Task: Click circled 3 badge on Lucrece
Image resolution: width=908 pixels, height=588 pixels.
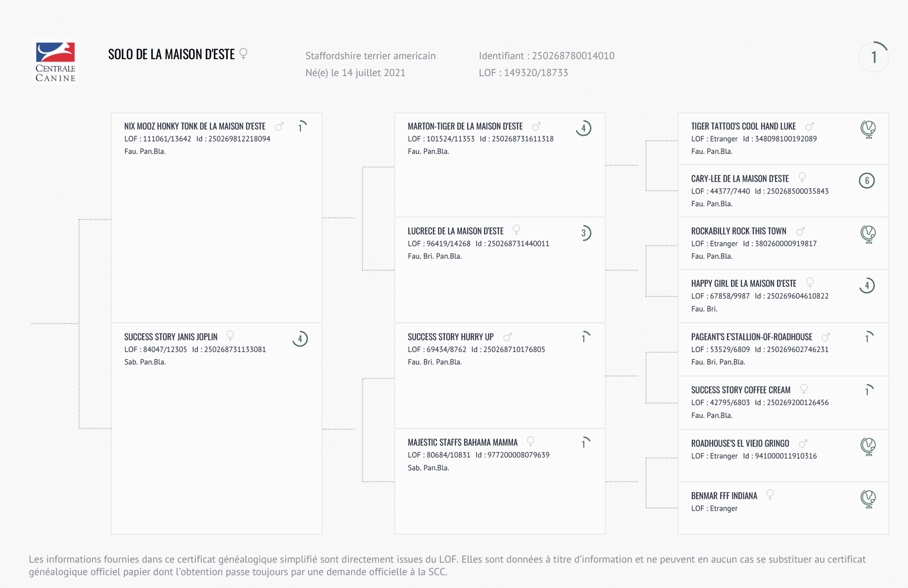Action: pos(583,233)
